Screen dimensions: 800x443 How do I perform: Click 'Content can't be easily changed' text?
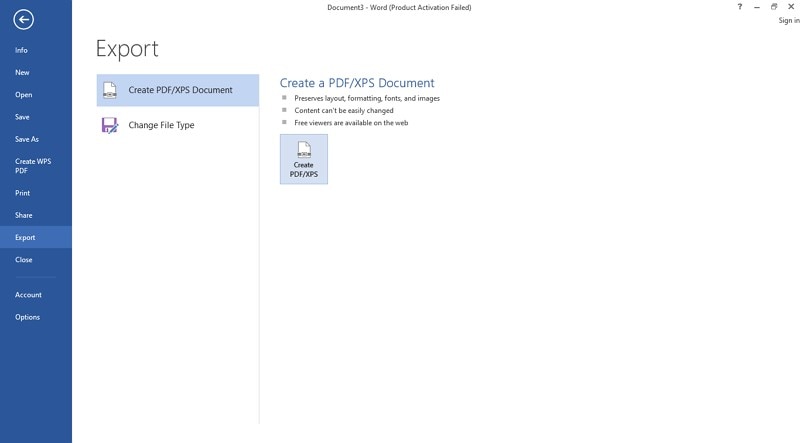click(344, 111)
